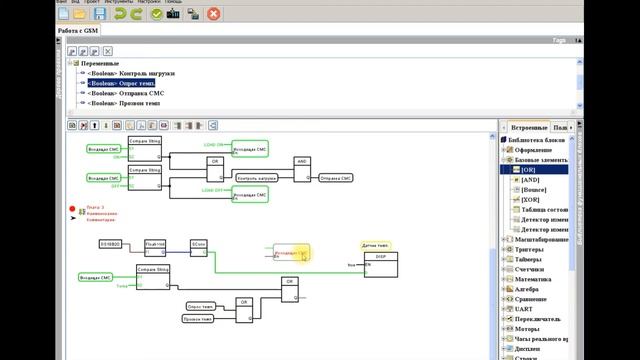
Task: Select Таблица состояний in the block library
Action: (544, 209)
